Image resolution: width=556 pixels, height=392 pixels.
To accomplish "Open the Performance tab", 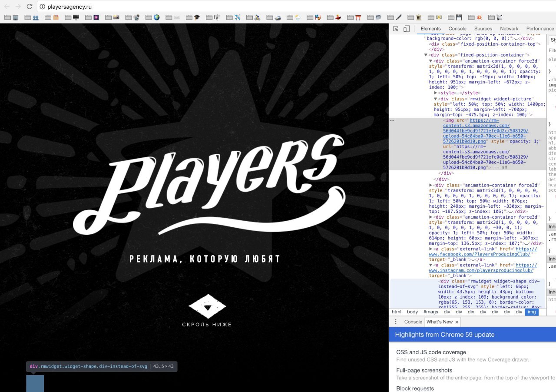I will [540, 29].
